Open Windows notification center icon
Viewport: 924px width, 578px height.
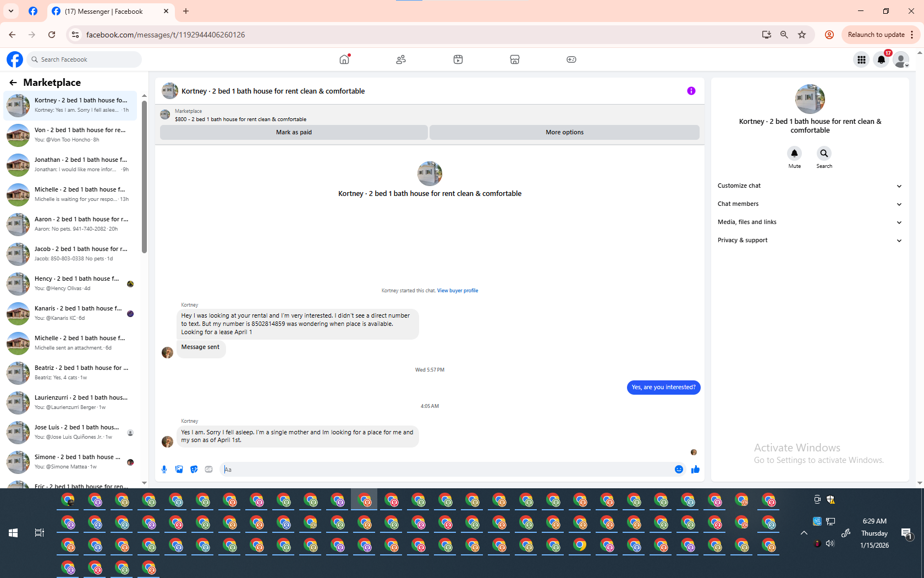click(x=906, y=533)
